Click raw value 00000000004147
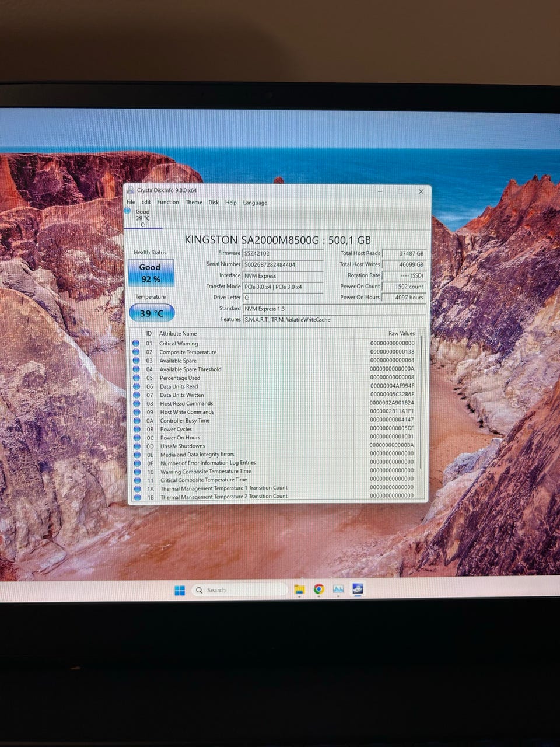 [392, 420]
